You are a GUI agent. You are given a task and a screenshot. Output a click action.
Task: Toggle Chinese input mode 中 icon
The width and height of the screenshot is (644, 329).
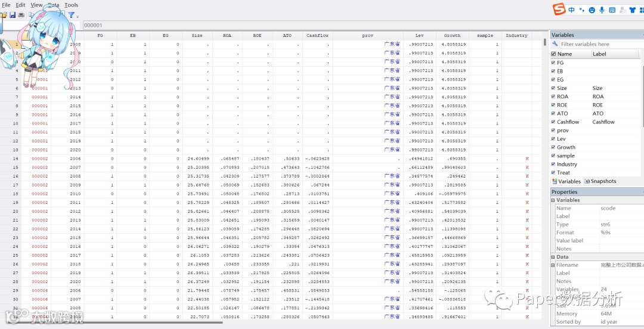pyautogui.click(x=572, y=10)
